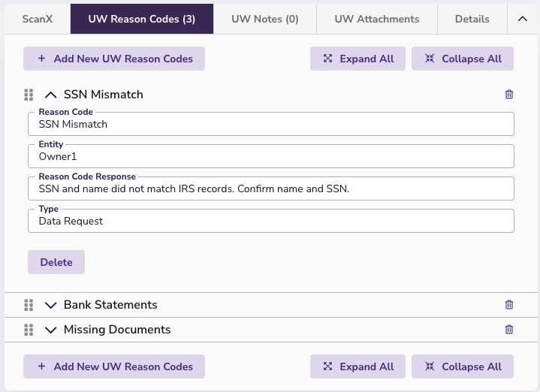Open the Details tab

(x=472, y=19)
